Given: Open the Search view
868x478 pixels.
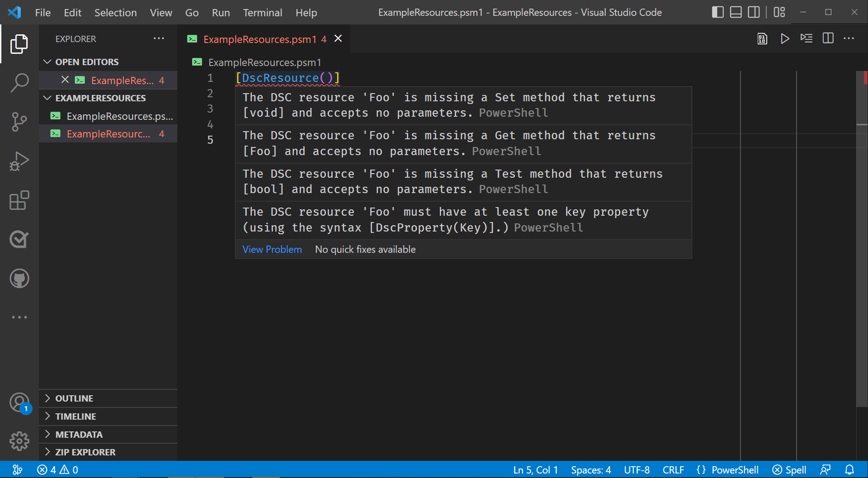Looking at the screenshot, I should coord(19,83).
